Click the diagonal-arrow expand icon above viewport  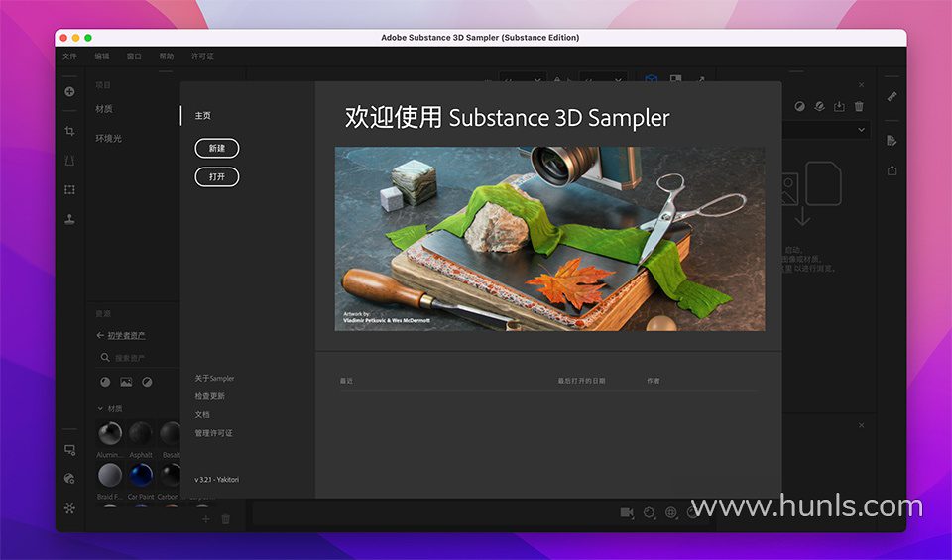(x=699, y=79)
